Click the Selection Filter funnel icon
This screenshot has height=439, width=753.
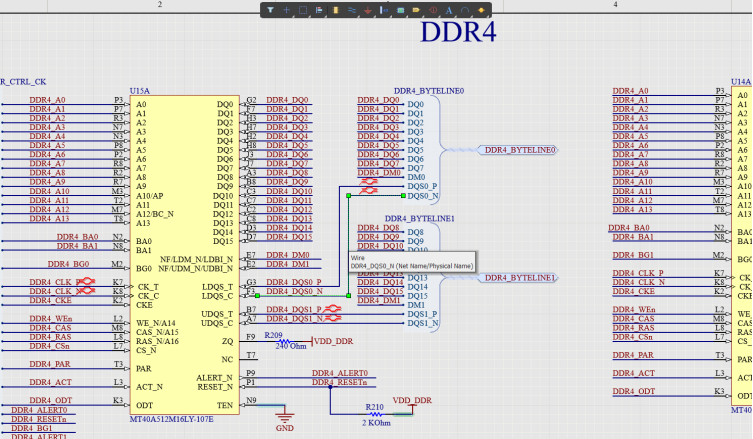click(270, 10)
